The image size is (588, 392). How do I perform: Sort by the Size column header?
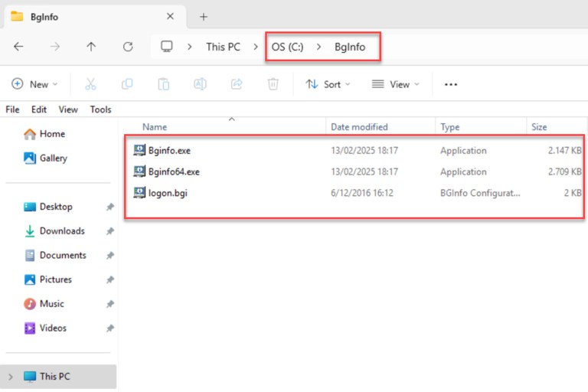(x=539, y=127)
